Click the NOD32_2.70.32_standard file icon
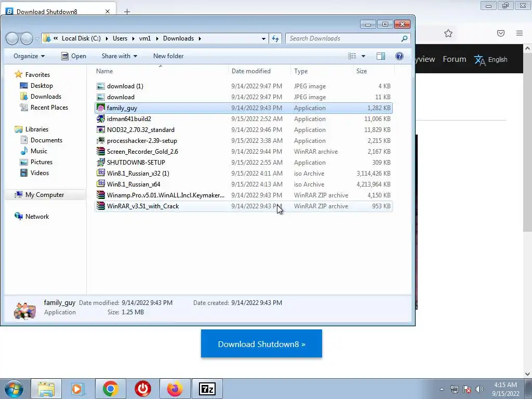 coord(100,129)
